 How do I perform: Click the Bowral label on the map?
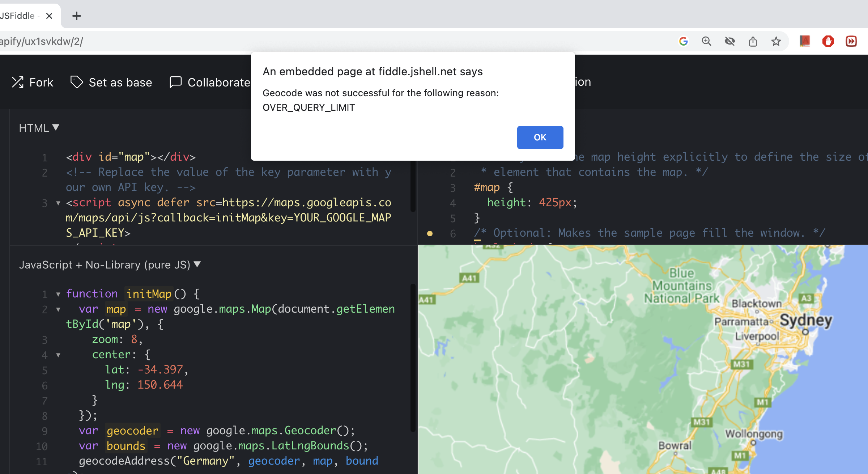(x=675, y=445)
